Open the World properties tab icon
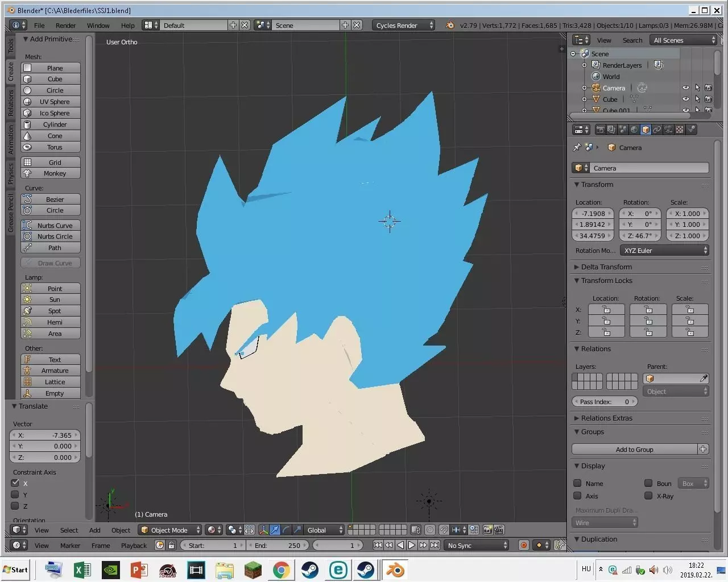 [x=634, y=130]
